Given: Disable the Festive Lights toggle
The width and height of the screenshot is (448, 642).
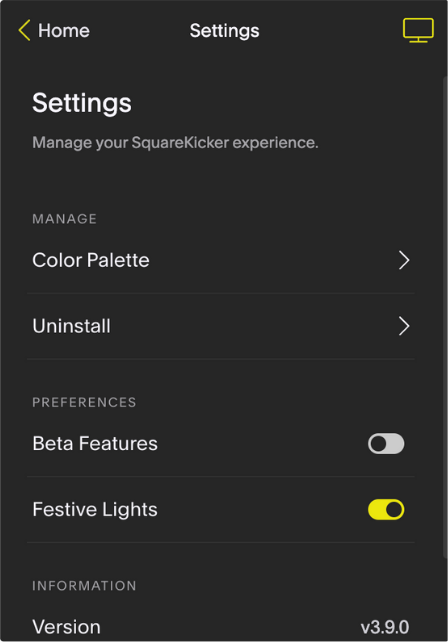Looking at the screenshot, I should pos(386,510).
